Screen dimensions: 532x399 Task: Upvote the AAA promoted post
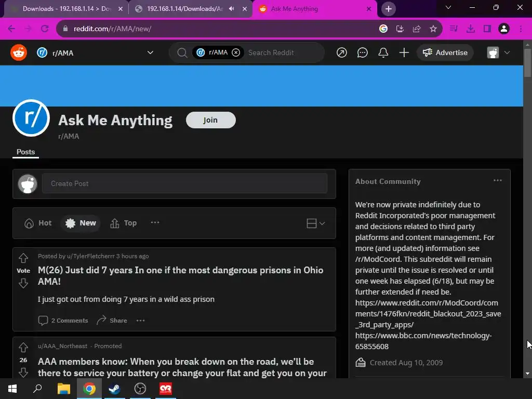23,348
